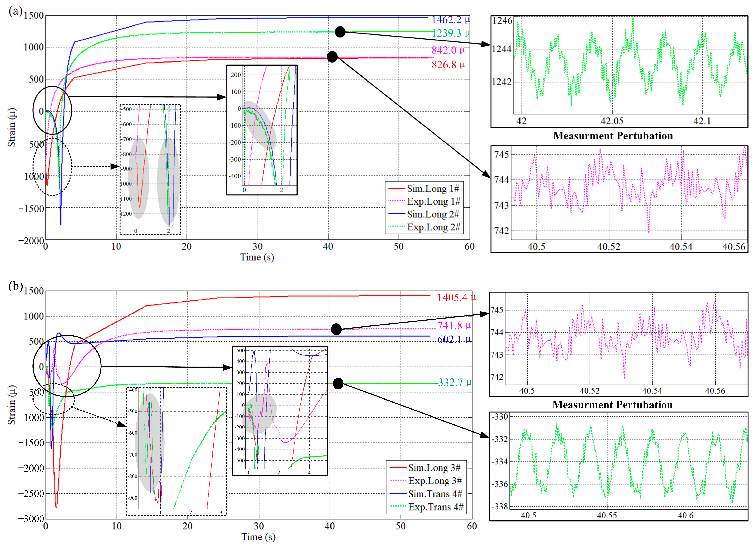Click the Sim.Long 1# legend entry
The height and width of the screenshot is (550, 756).
pos(432,189)
